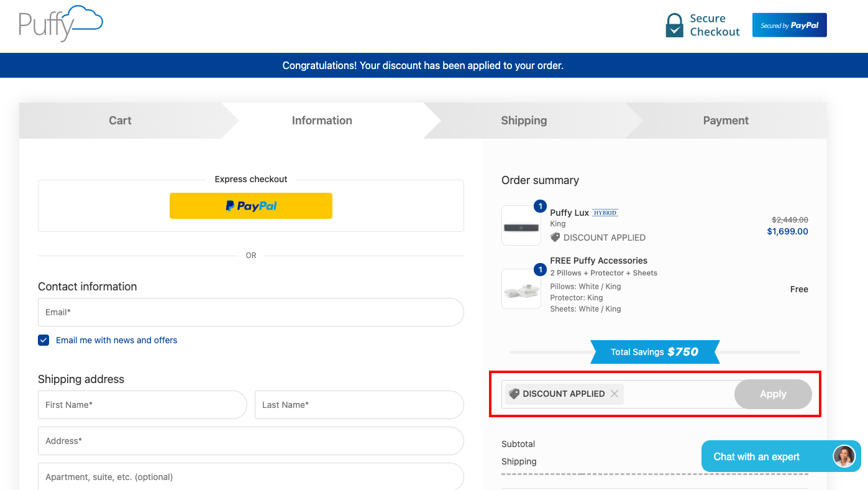Screen dimensions: 868x490
Task: Click the Sheets: White / King line
Action: click(x=586, y=309)
